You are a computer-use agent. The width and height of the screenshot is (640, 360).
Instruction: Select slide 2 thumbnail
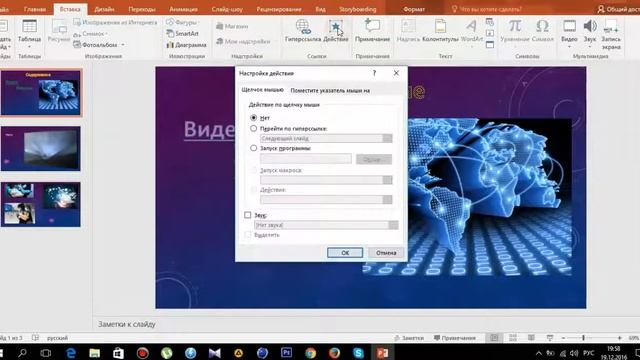tap(40, 149)
